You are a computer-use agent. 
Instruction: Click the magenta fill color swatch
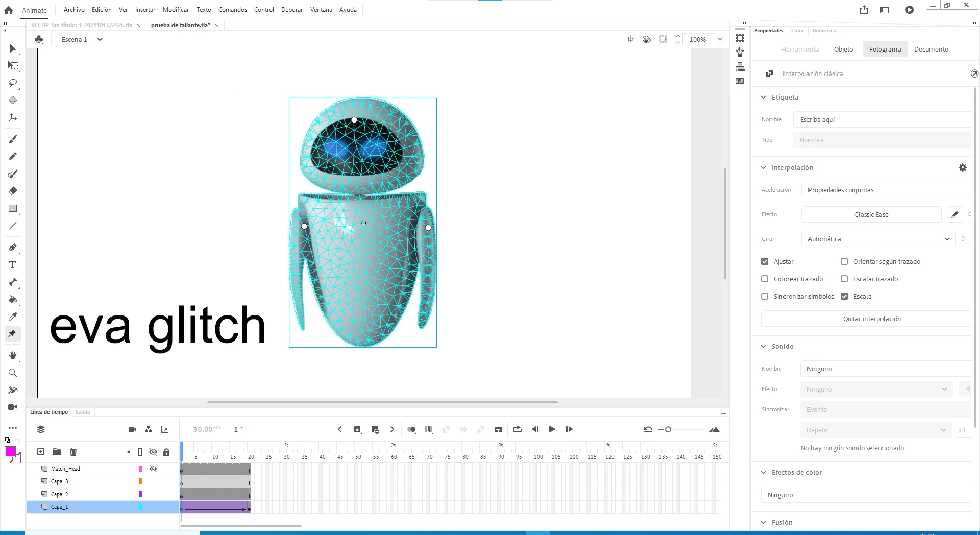click(10, 452)
